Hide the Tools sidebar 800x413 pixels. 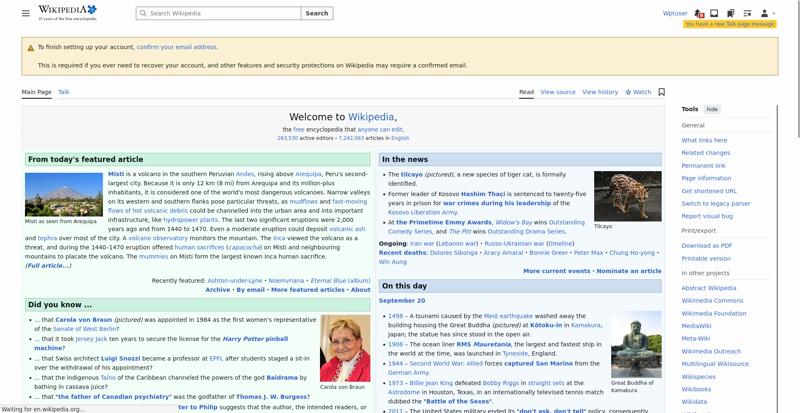coord(712,109)
